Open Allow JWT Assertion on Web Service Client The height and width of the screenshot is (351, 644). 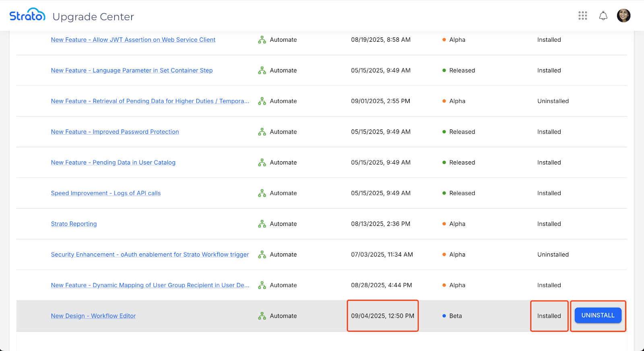[x=133, y=40]
